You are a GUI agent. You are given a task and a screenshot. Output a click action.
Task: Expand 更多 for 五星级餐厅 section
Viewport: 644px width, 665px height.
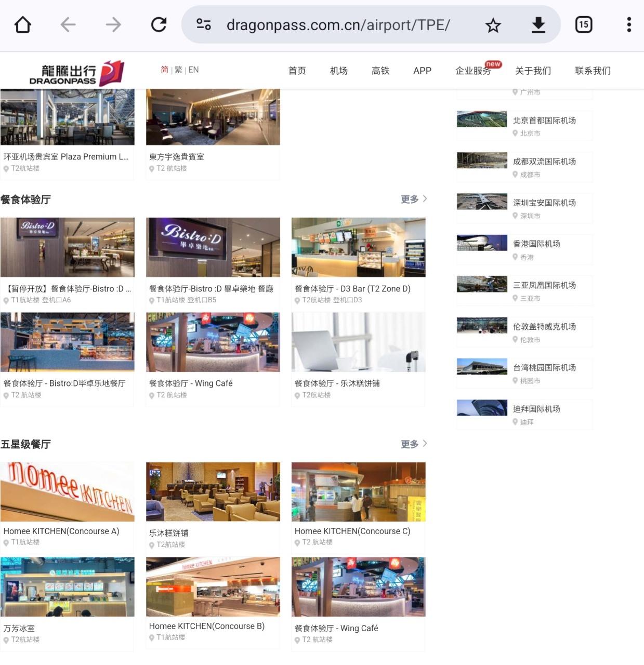coord(414,444)
